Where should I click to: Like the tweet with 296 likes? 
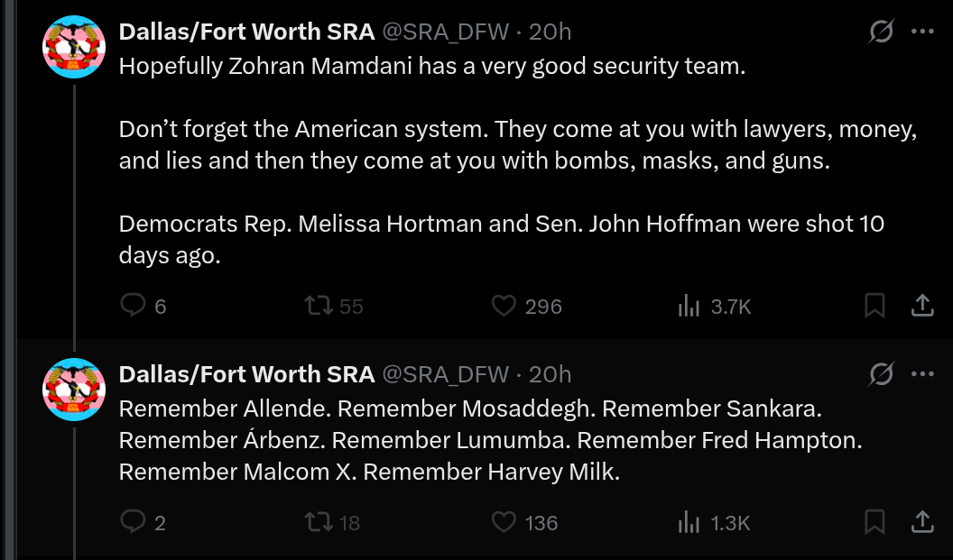(x=504, y=307)
